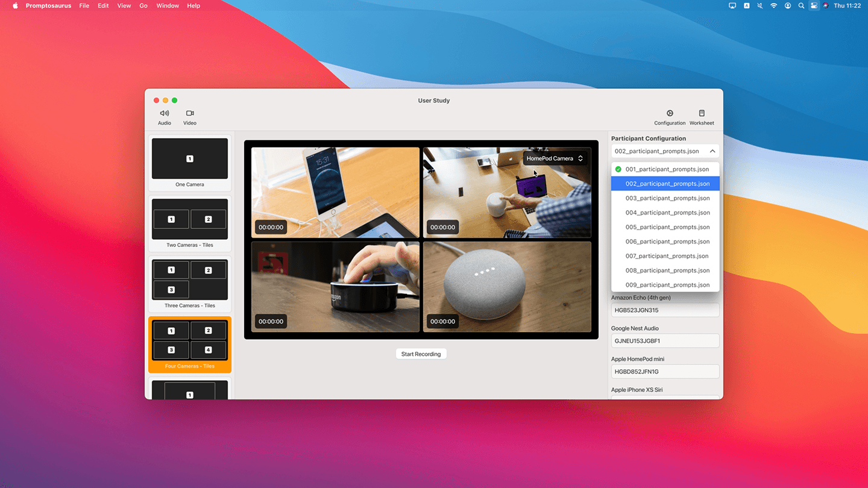The image size is (868, 488).
Task: Choose 005_participant_prompts.json from the list
Action: coord(665,227)
